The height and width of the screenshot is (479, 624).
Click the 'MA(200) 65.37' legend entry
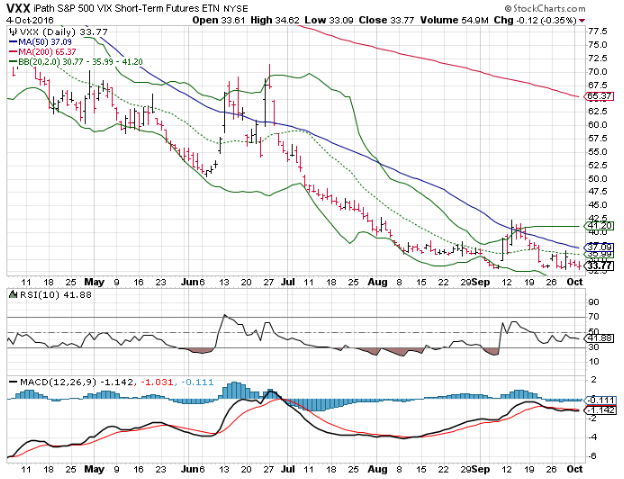(42, 52)
